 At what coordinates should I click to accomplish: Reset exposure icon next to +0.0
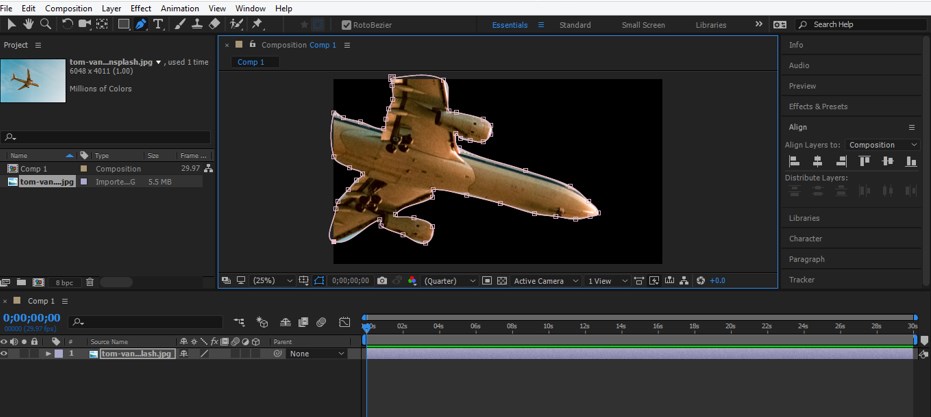point(701,281)
